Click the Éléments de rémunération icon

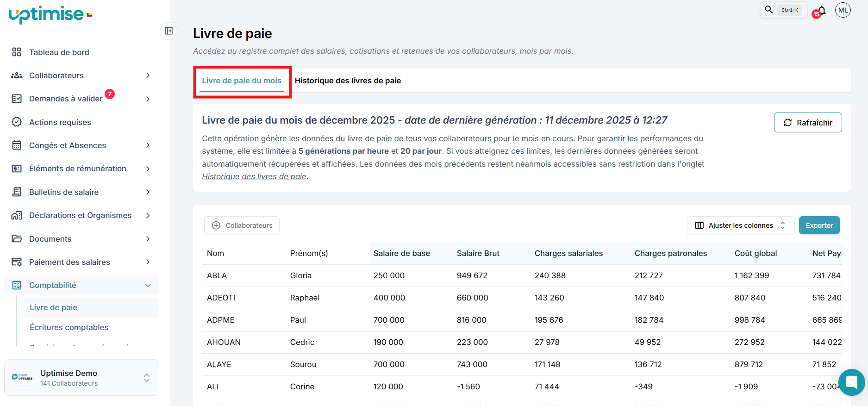tap(17, 169)
